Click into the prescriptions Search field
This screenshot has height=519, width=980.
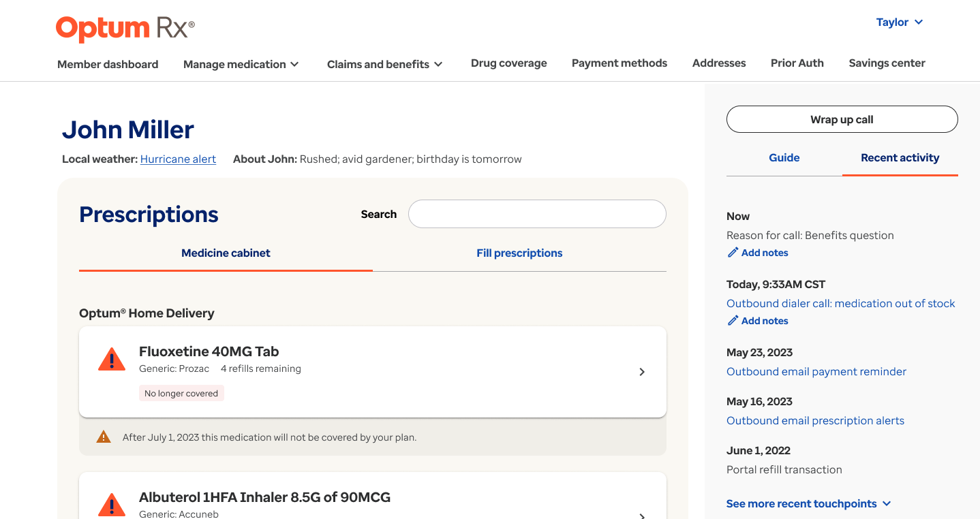(537, 214)
